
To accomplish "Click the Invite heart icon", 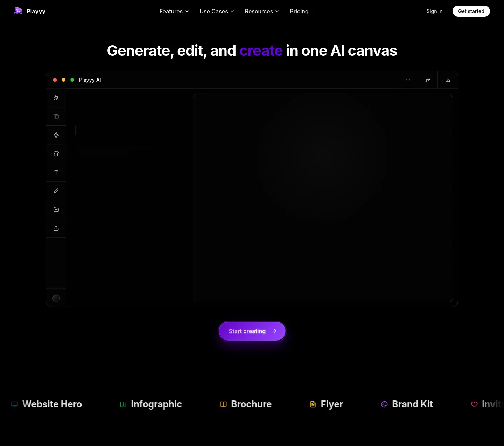I will click(474, 404).
